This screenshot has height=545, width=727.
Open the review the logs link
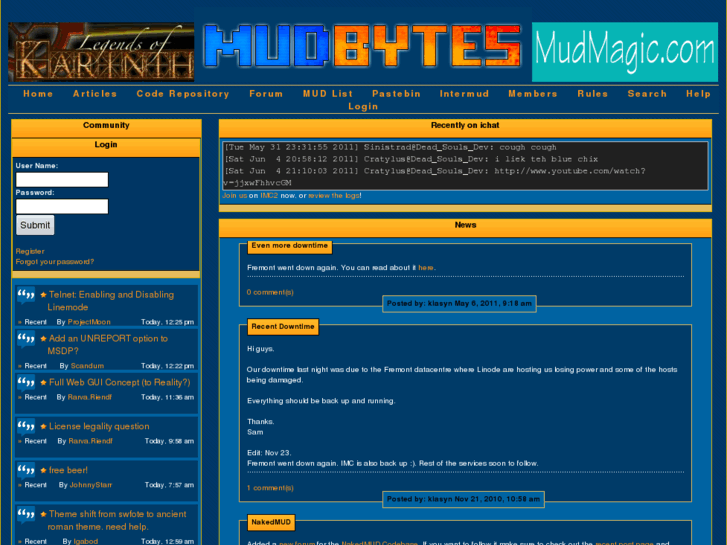point(334,196)
